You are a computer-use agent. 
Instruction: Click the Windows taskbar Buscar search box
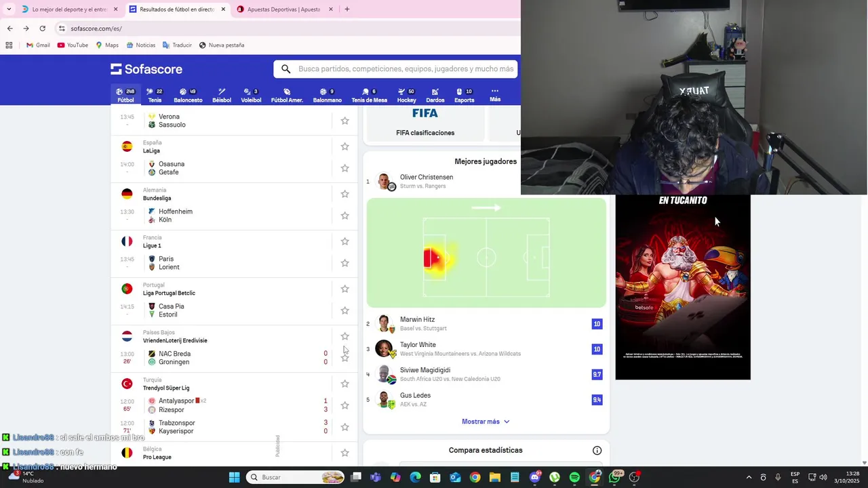click(x=295, y=477)
